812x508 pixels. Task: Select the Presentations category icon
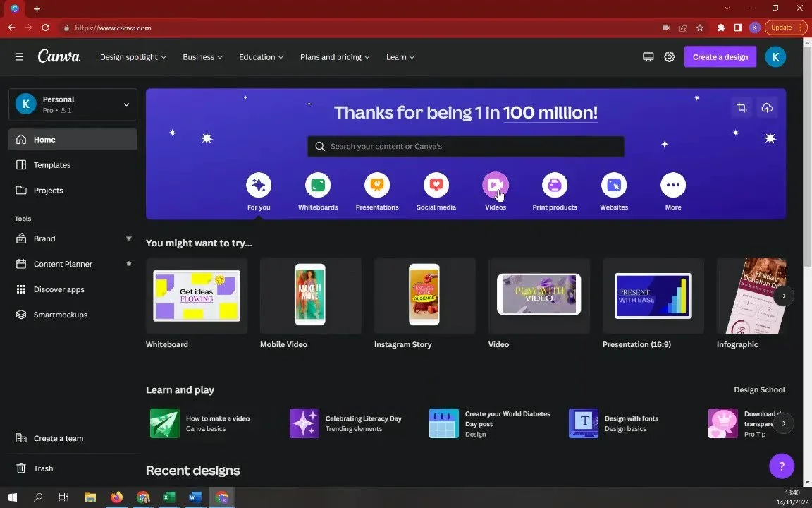pos(377,185)
